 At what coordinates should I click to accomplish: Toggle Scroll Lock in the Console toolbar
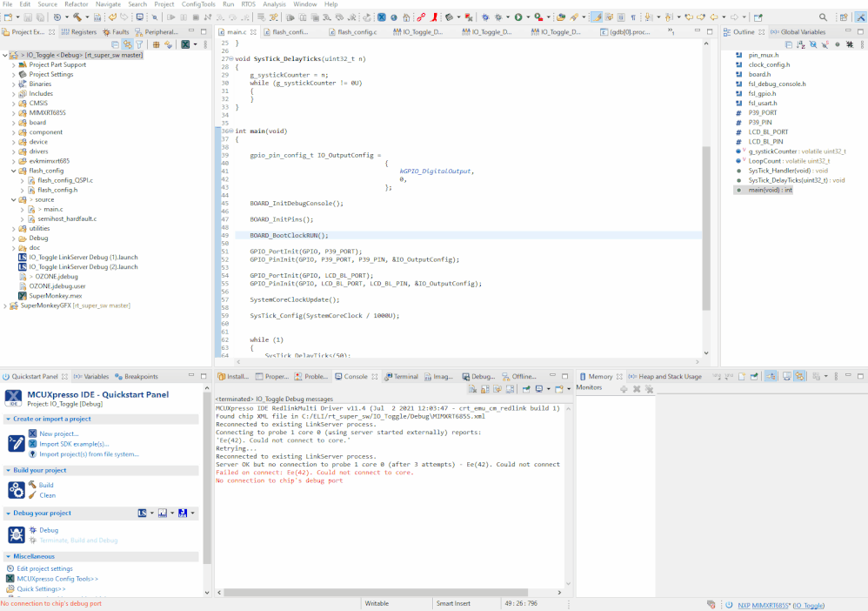(x=485, y=389)
